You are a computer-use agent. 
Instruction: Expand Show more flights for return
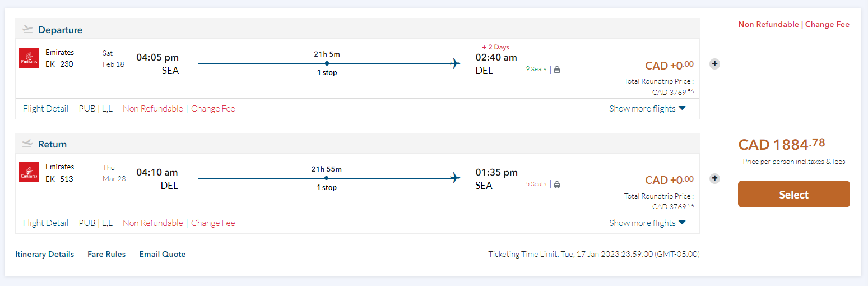pyautogui.click(x=647, y=223)
